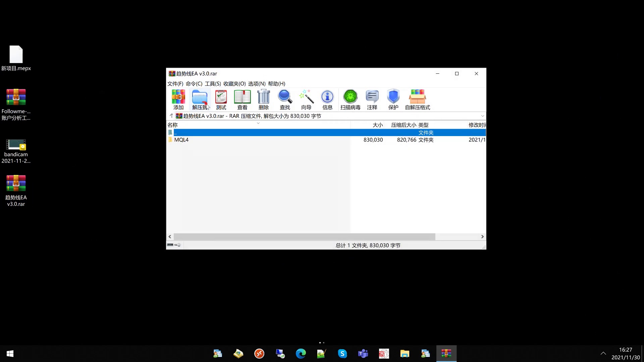Launch the Wizard (向导) wand icon
644x362 pixels.
(x=306, y=99)
